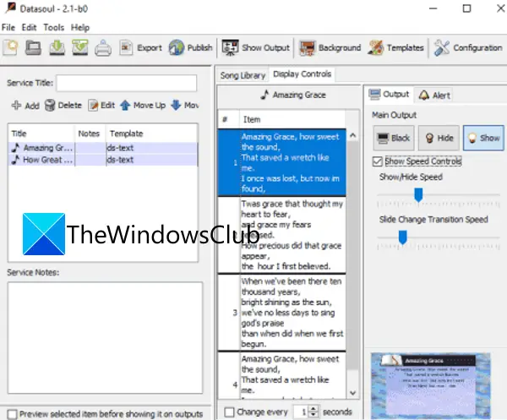The image size is (507, 420).
Task: Click the Print icon in the toolbar
Action: pos(103,48)
